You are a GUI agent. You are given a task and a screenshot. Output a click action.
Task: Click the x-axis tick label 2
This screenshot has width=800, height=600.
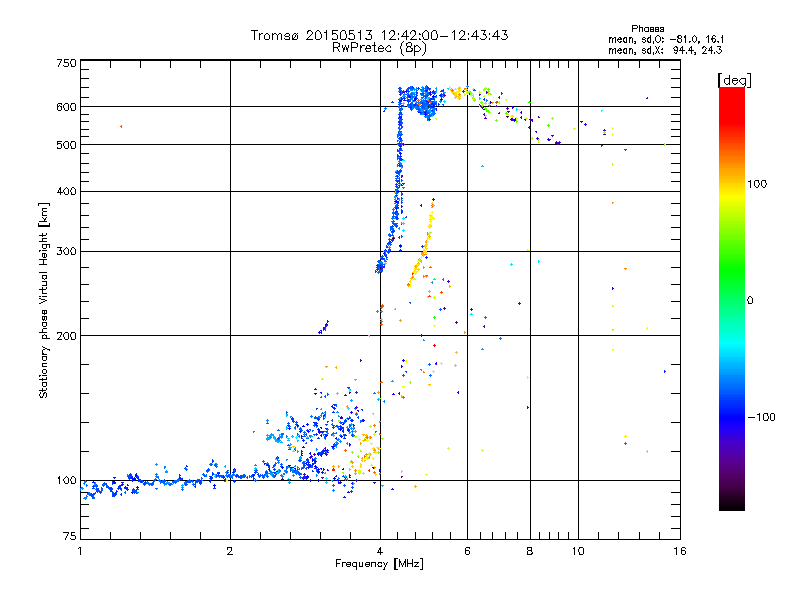230,551
